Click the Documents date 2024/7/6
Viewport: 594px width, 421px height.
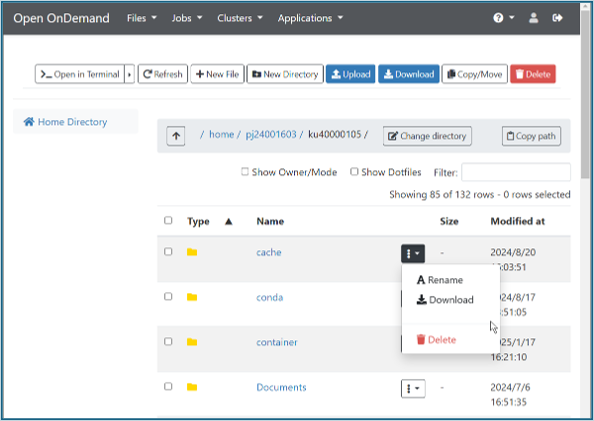[510, 387]
